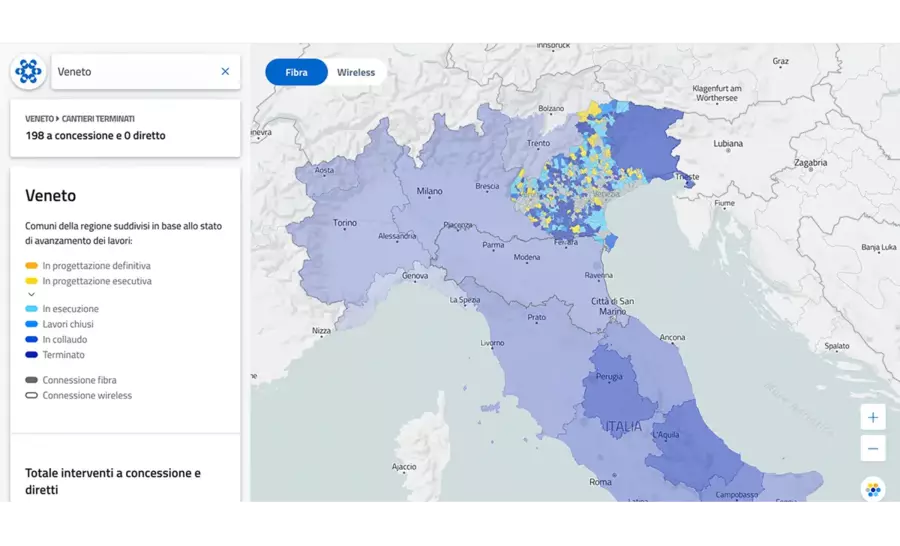Zoom out with the minus button
The height and width of the screenshot is (546, 900).
tap(872, 448)
